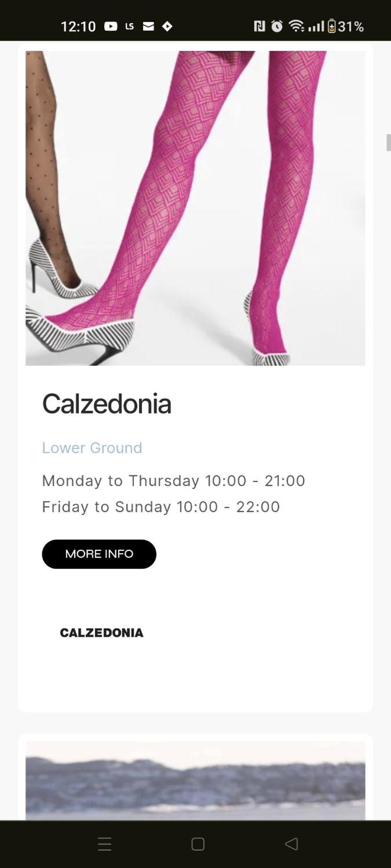Open recent apps with the menu icon
This screenshot has height=868, width=391.
(x=105, y=844)
